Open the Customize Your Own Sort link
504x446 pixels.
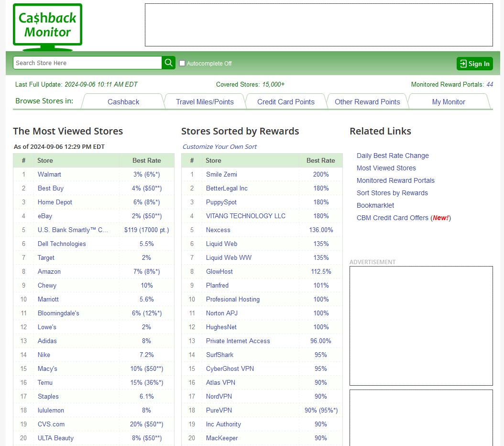click(x=219, y=146)
